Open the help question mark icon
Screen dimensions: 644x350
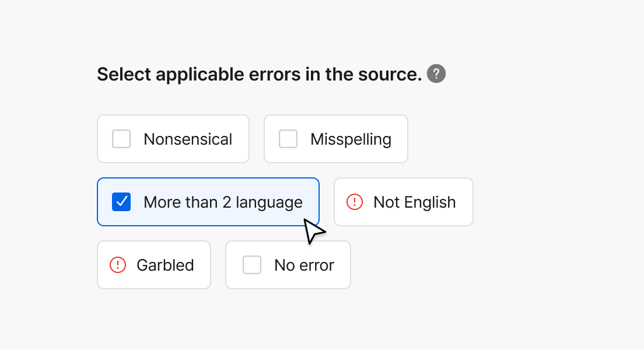(436, 74)
